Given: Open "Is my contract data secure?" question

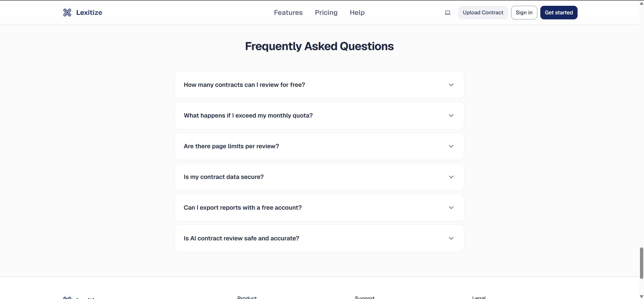Looking at the screenshot, I should 223,177.
